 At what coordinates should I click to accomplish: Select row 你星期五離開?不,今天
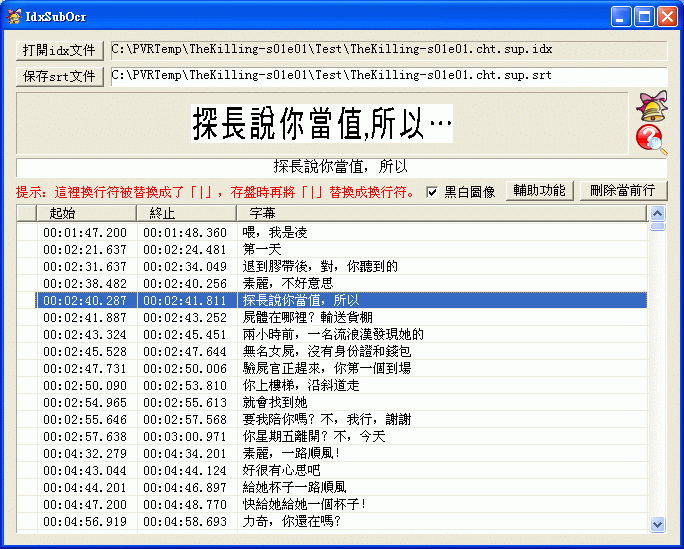pyautogui.click(x=332, y=436)
